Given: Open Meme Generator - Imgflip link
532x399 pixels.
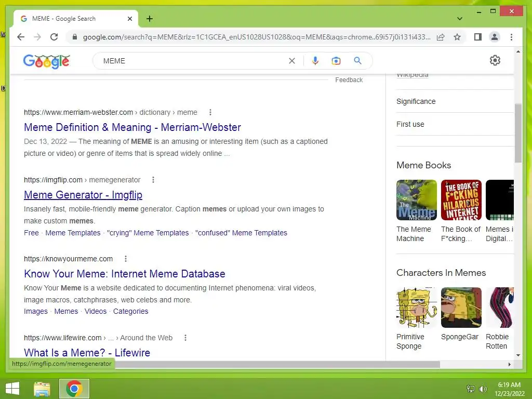Looking at the screenshot, I should (x=83, y=195).
